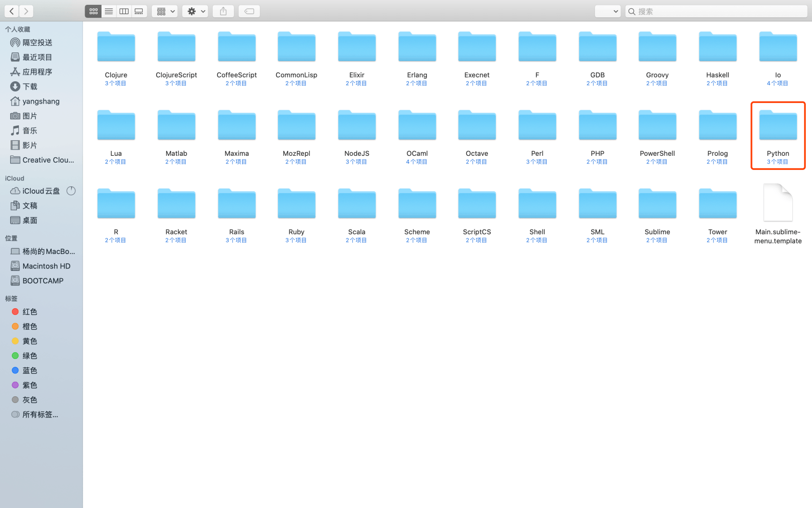Screen dimensions: 812x508
Task: Click the Edit Tags toolbar button
Action: coord(249,11)
